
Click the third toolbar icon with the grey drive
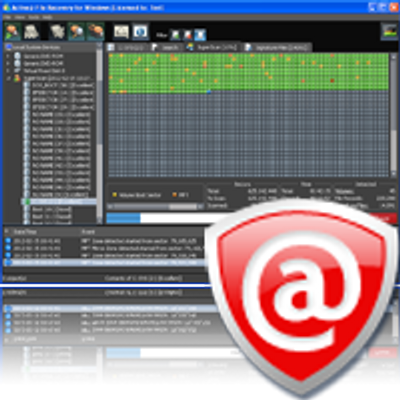coord(58,32)
